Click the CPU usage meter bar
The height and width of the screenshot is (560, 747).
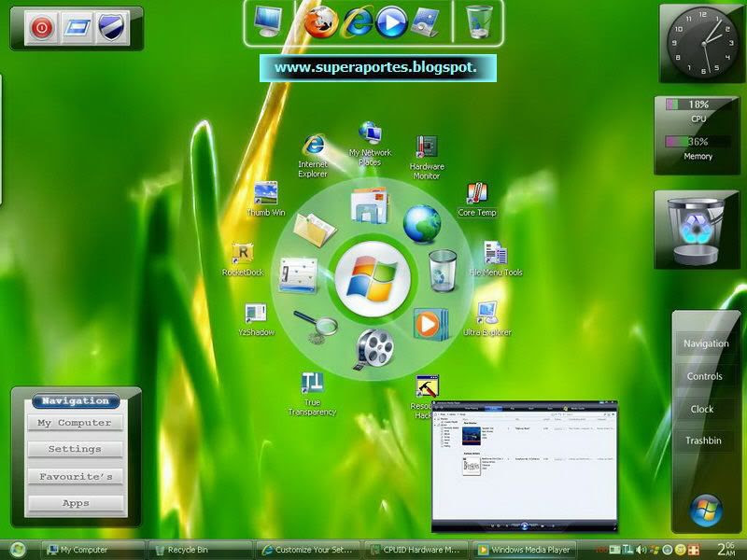coord(698,105)
